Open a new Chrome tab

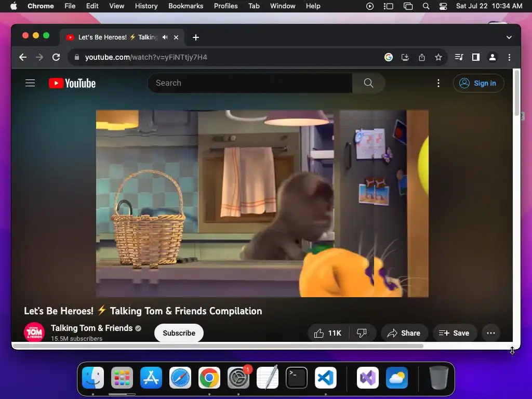pos(196,37)
